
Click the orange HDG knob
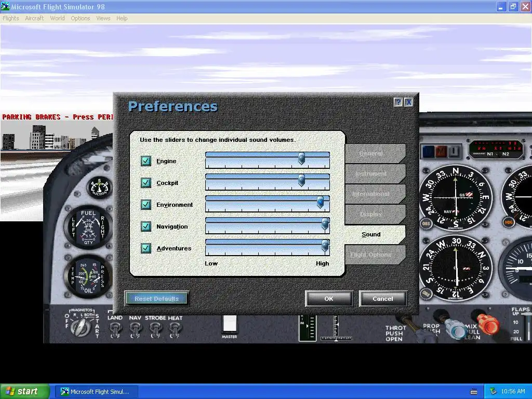coord(509,222)
